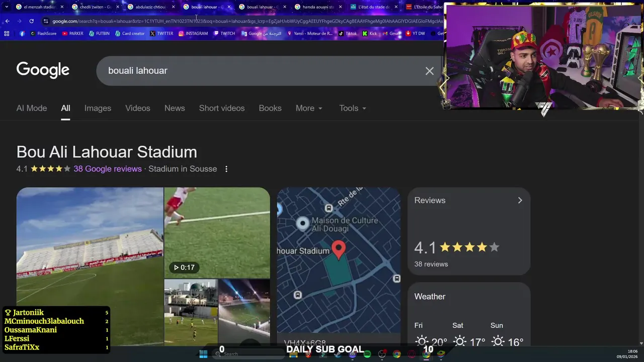The width and height of the screenshot is (644, 362).
Task: Click the Weather card heading
Action: (x=430, y=297)
